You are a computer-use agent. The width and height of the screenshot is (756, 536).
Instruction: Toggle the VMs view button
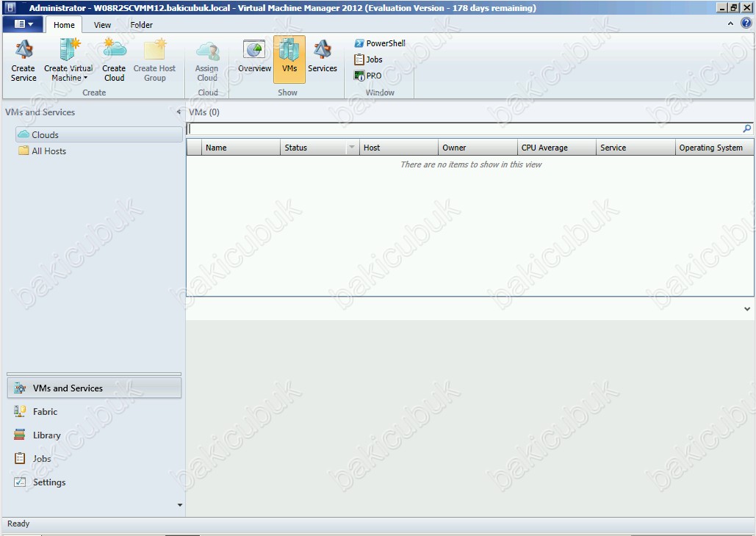click(289, 59)
